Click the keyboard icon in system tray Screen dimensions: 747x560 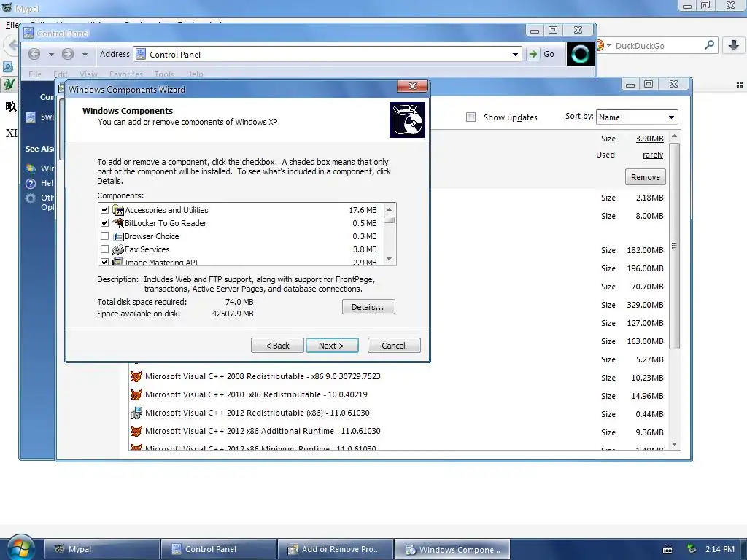pyautogui.click(x=668, y=550)
